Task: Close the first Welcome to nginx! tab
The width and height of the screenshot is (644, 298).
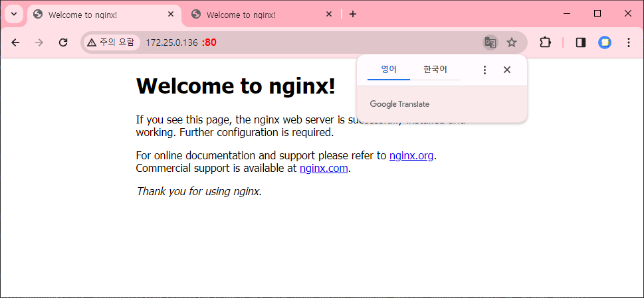Action: (171, 15)
